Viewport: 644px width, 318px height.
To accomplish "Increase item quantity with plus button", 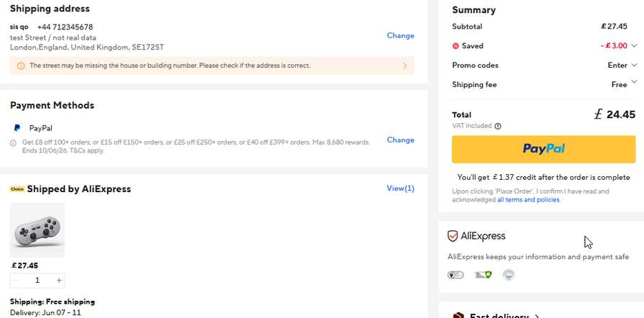I will click(x=59, y=281).
